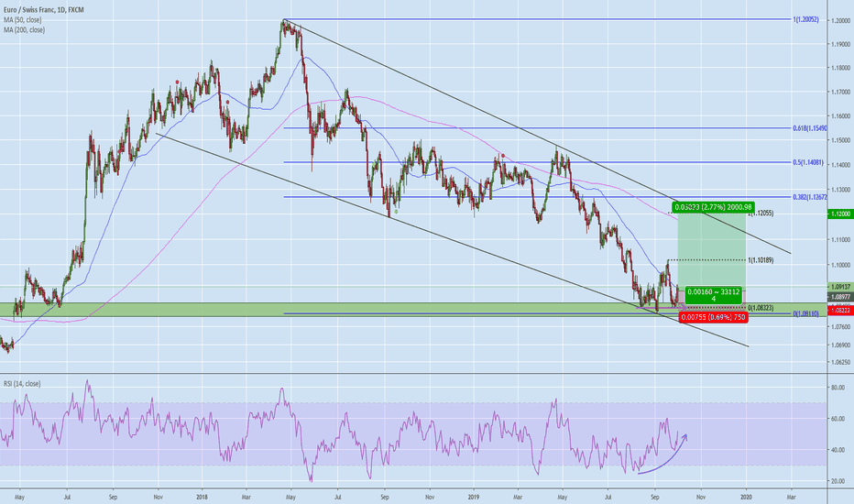854x504 pixels.
Task: Click the 0.382 Fibonacci level label
Action: (x=810, y=197)
